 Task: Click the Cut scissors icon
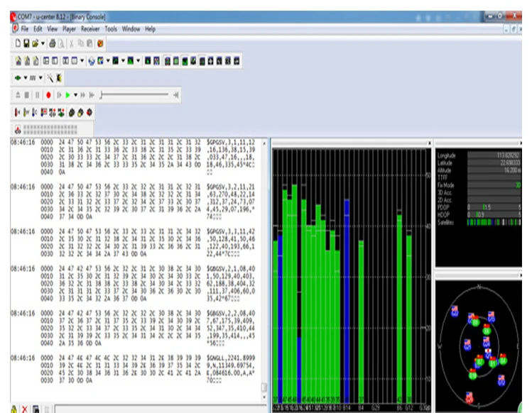72,43
